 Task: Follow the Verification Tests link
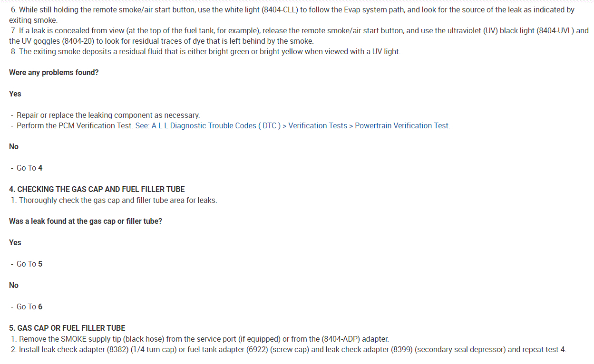(x=318, y=126)
